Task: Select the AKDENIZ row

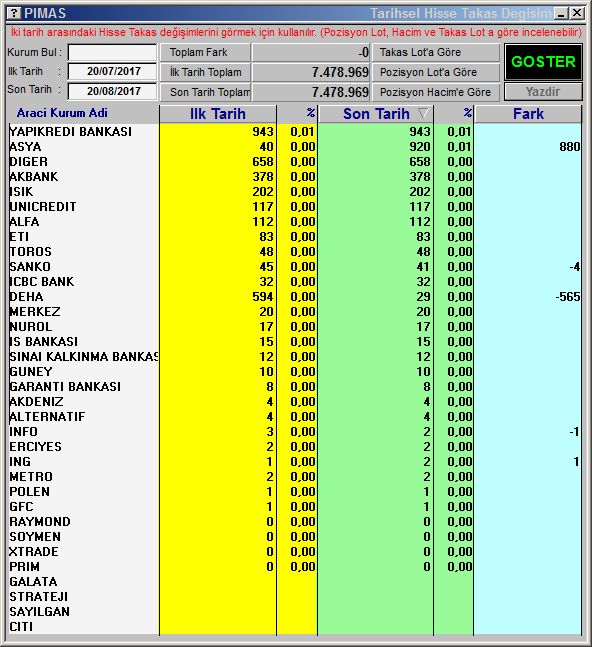Action: [x=295, y=401]
